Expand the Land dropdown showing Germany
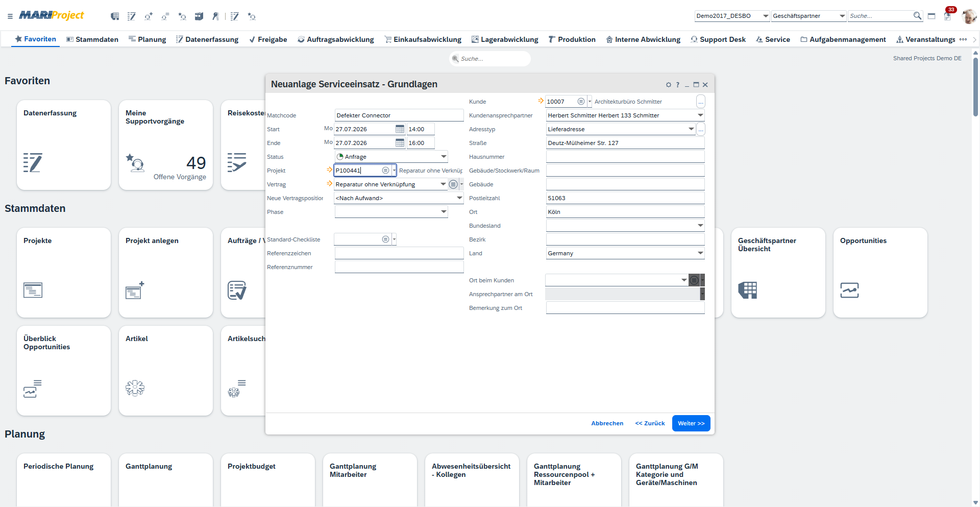Screen dimensions: 980x507 pos(700,253)
